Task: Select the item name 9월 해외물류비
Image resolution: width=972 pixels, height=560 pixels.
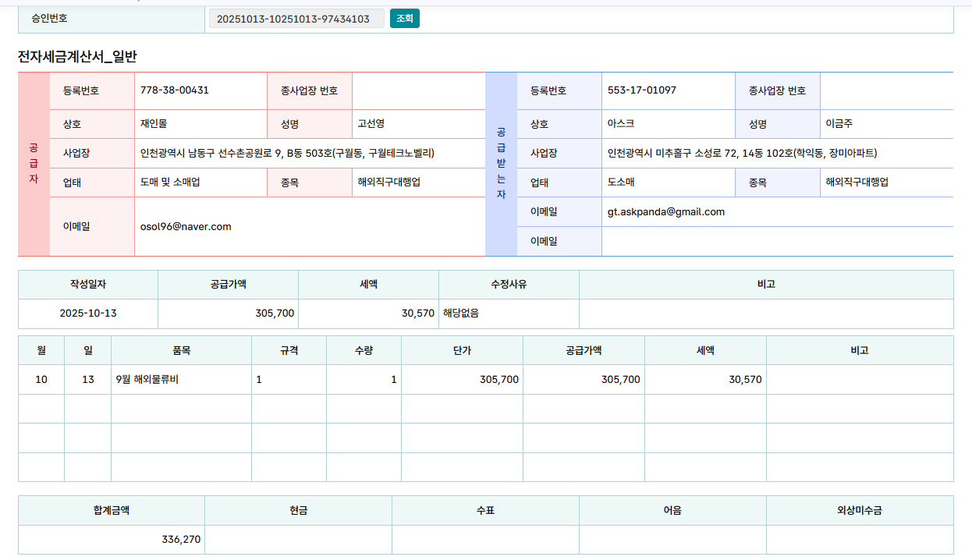Action: pos(147,380)
